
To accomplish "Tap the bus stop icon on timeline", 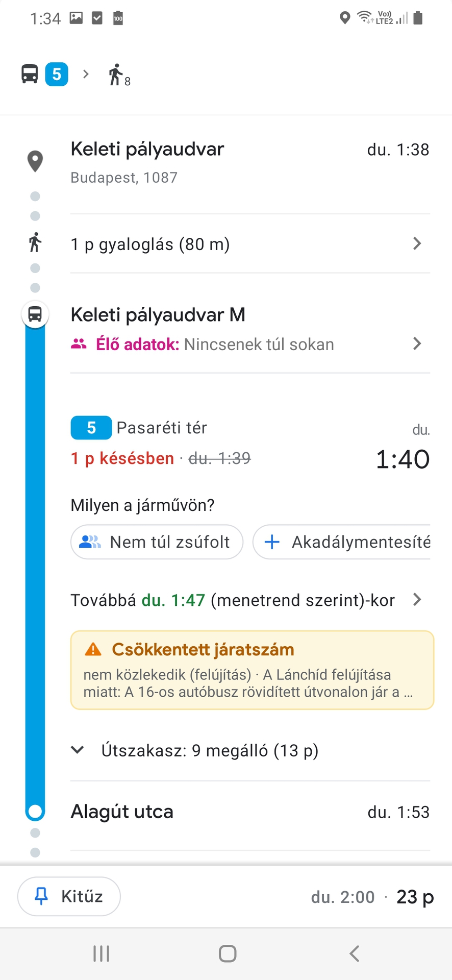I will (35, 314).
